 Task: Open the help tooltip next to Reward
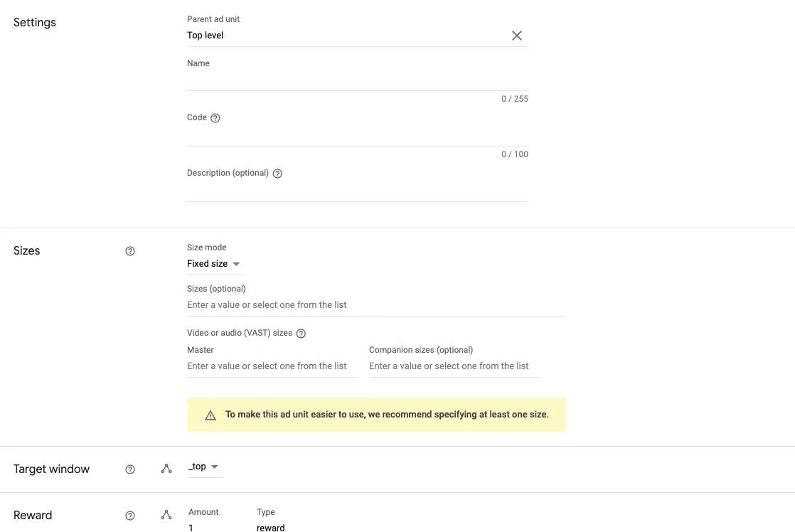pyautogui.click(x=129, y=515)
